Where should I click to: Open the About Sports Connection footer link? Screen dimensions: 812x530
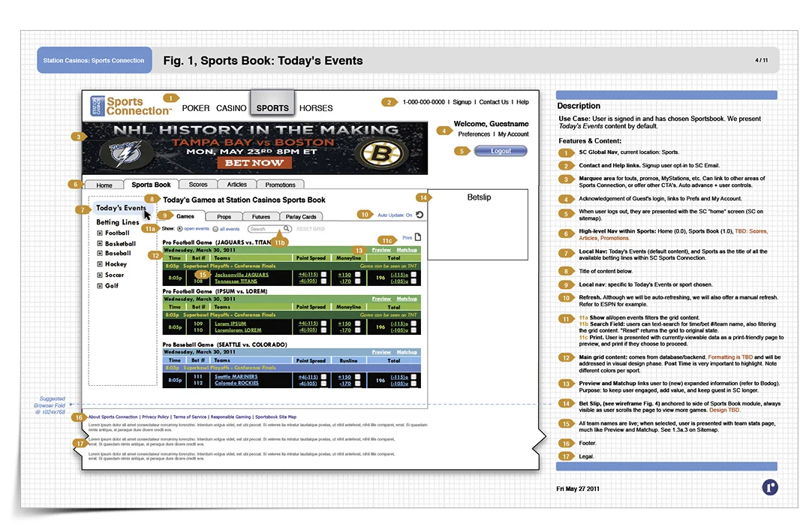coord(113,417)
